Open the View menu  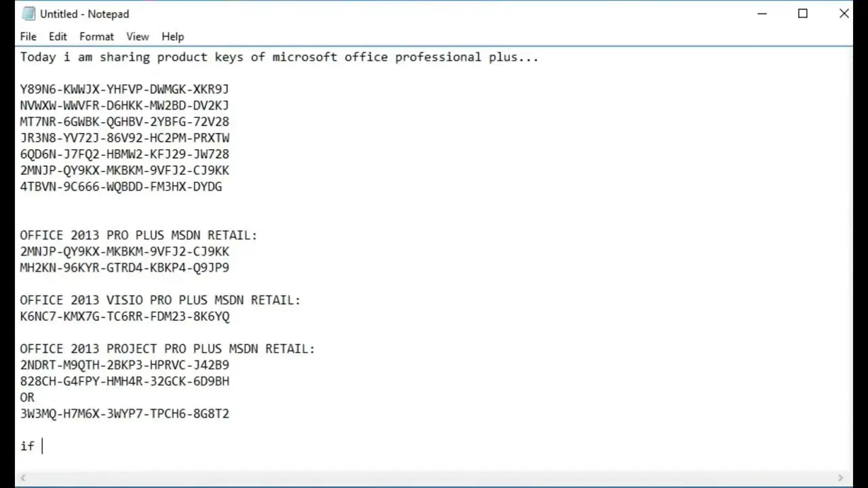click(138, 37)
